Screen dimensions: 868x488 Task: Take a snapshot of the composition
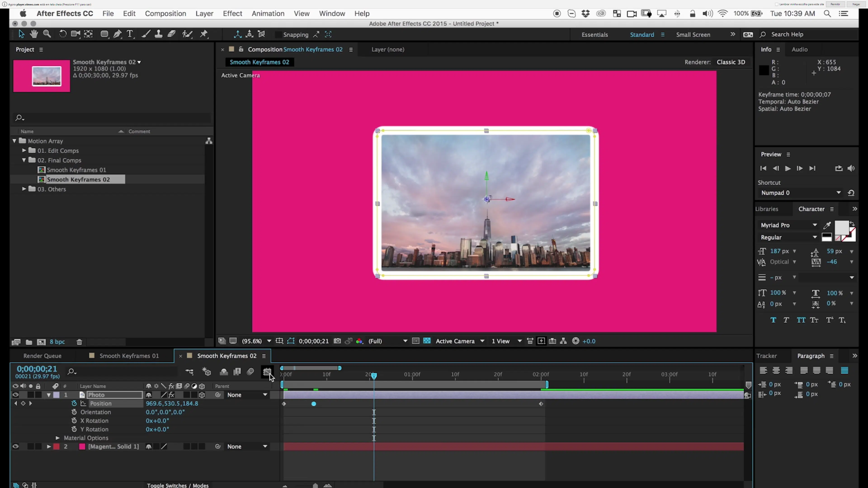click(337, 341)
